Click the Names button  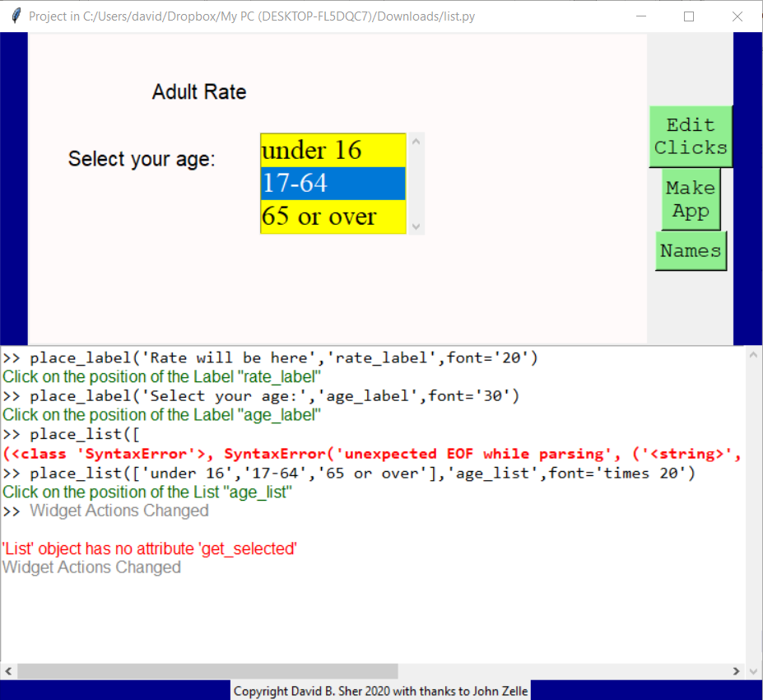pyautogui.click(x=691, y=250)
